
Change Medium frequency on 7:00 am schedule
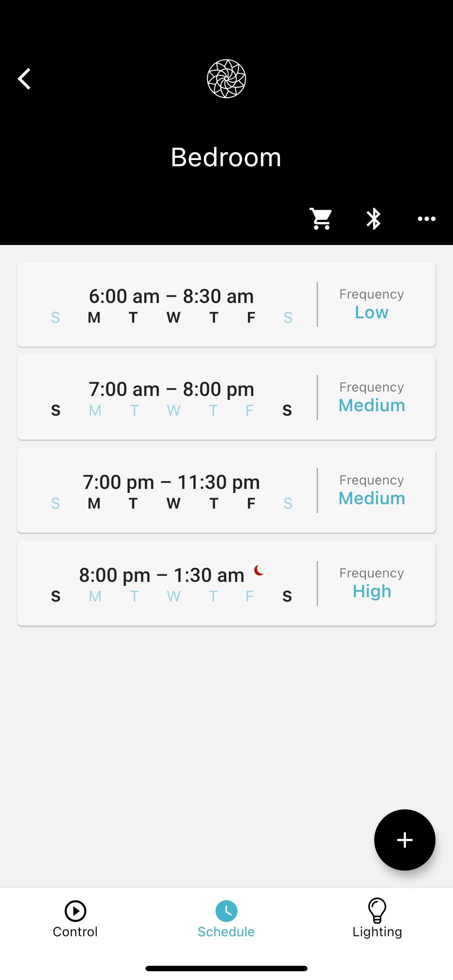tap(372, 405)
